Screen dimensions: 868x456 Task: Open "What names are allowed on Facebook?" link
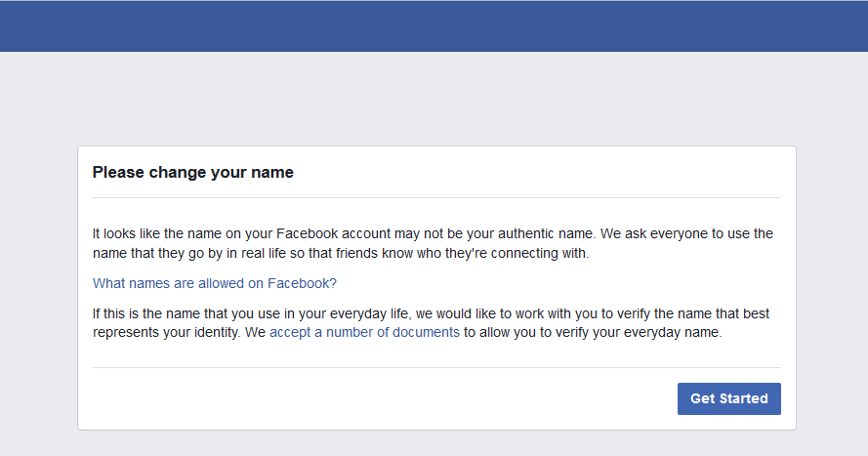(x=215, y=283)
